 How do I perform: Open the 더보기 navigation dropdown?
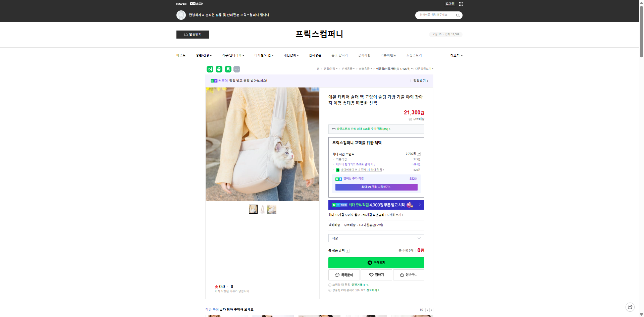point(455,55)
